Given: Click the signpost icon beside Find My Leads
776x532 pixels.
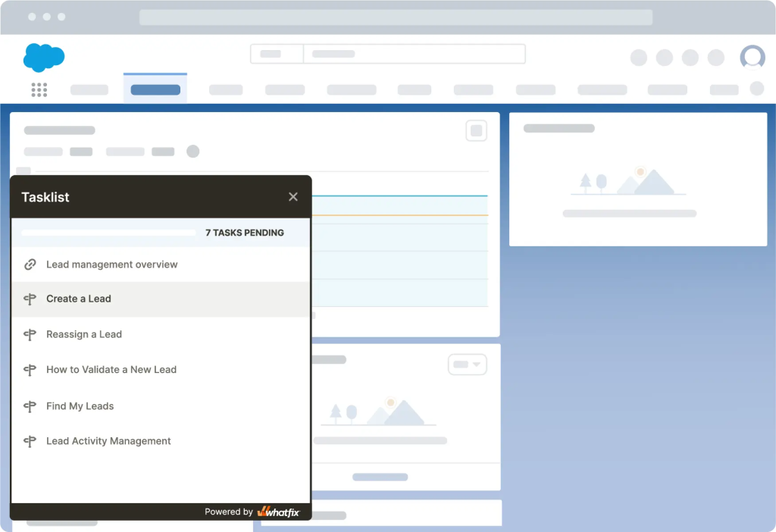Looking at the screenshot, I should tap(30, 406).
